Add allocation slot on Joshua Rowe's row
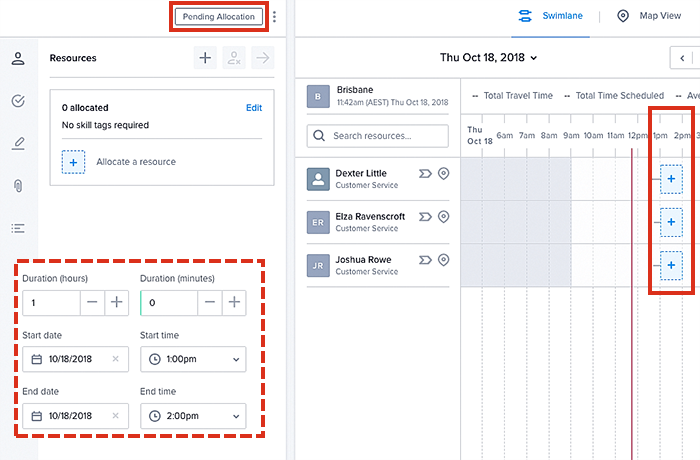700x460 pixels. pyautogui.click(x=671, y=265)
